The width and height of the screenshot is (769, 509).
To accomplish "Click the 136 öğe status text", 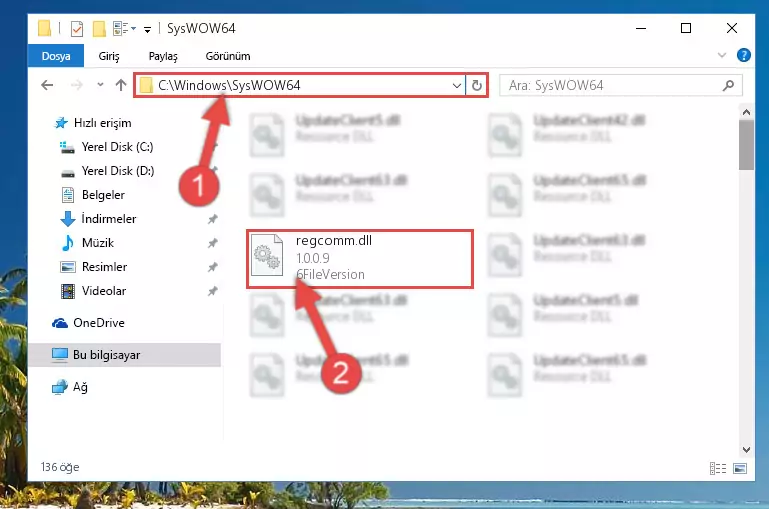I will click(x=60, y=467).
